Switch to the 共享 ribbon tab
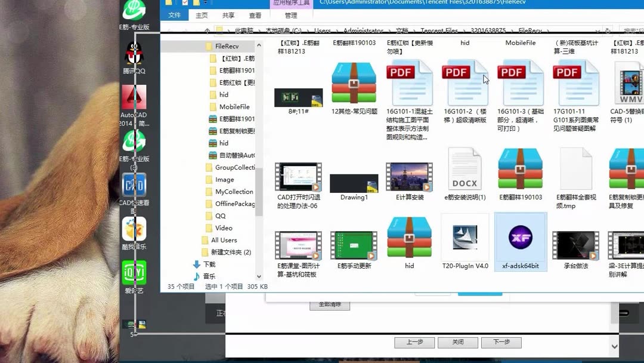Viewport: 644px width, 363px height. [228, 15]
